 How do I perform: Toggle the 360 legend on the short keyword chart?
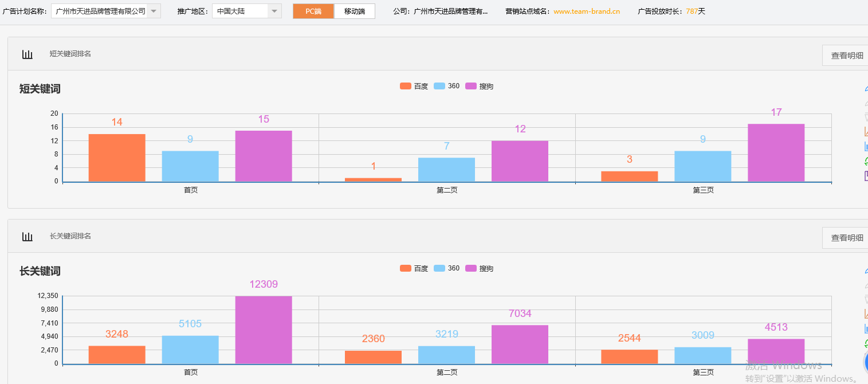447,85
